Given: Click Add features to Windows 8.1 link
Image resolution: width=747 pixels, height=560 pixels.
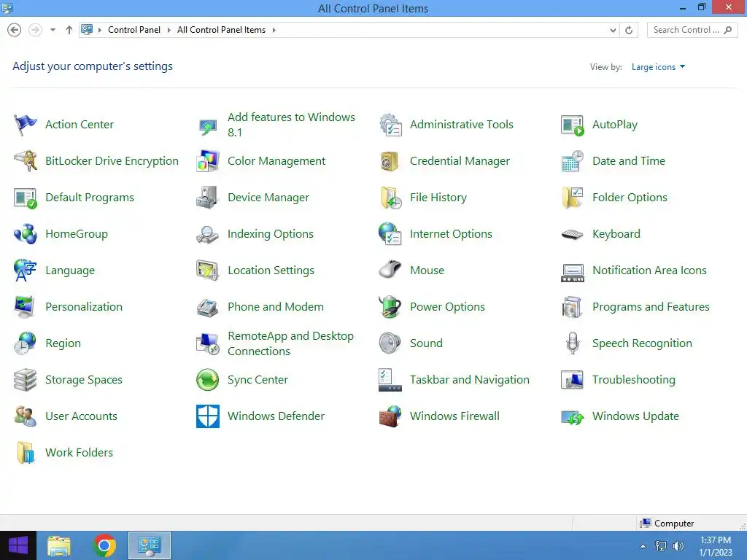Looking at the screenshot, I should coord(291,125).
